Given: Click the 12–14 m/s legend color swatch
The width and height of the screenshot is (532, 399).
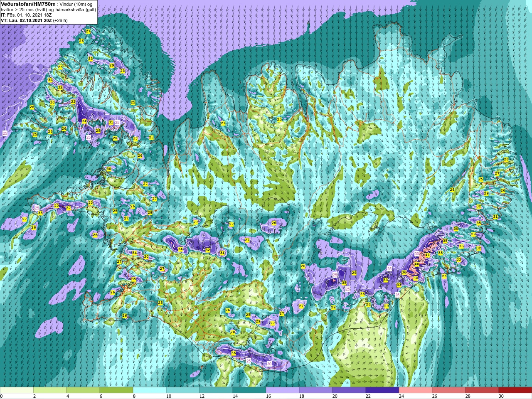Looking at the screenshot, I should [216, 390].
